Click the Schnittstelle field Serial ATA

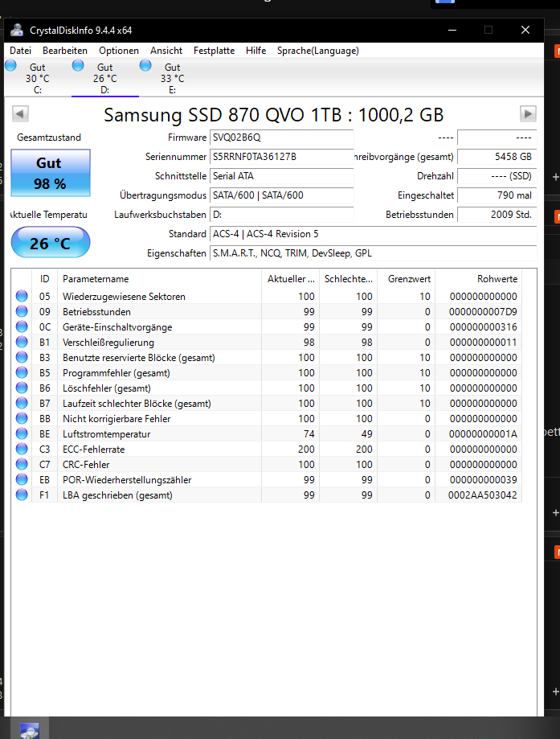[x=282, y=176]
